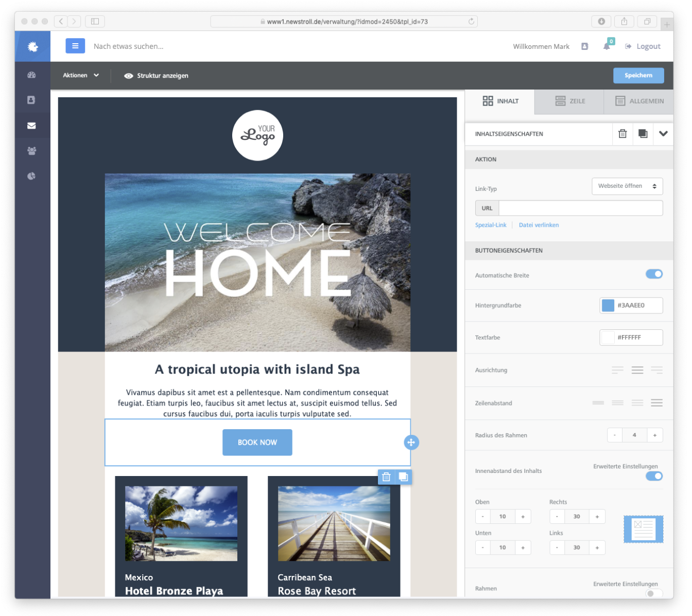The image size is (692, 616).
Task: Open the profile card icon near Willkommen Mark
Action: tap(585, 46)
